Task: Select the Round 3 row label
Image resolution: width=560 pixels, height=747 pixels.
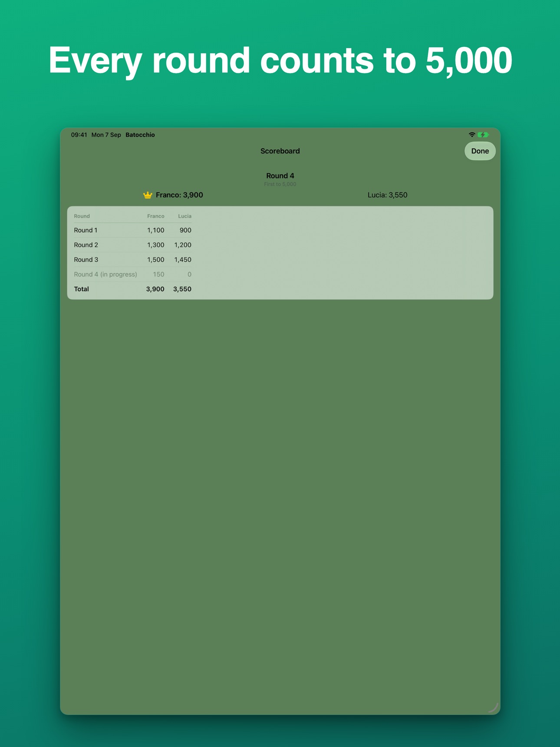Action: 86,260
